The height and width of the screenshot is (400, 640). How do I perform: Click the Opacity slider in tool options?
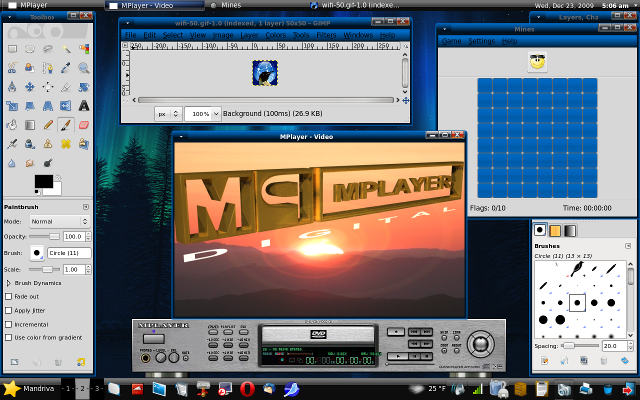44,236
